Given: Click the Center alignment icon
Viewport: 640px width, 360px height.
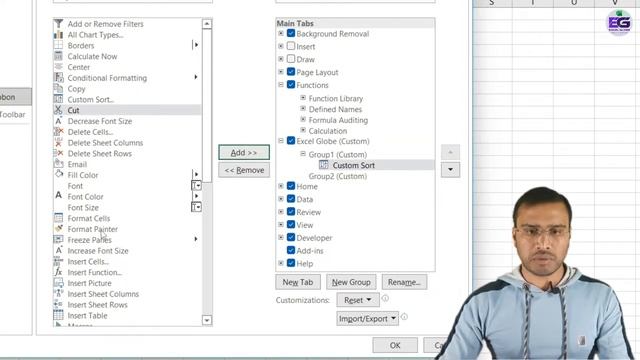Looking at the screenshot, I should (58, 67).
